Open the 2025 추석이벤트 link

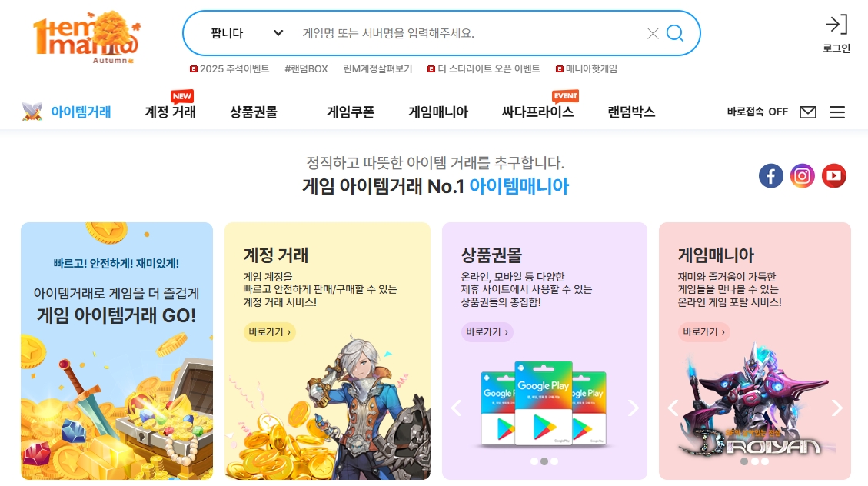tap(230, 68)
